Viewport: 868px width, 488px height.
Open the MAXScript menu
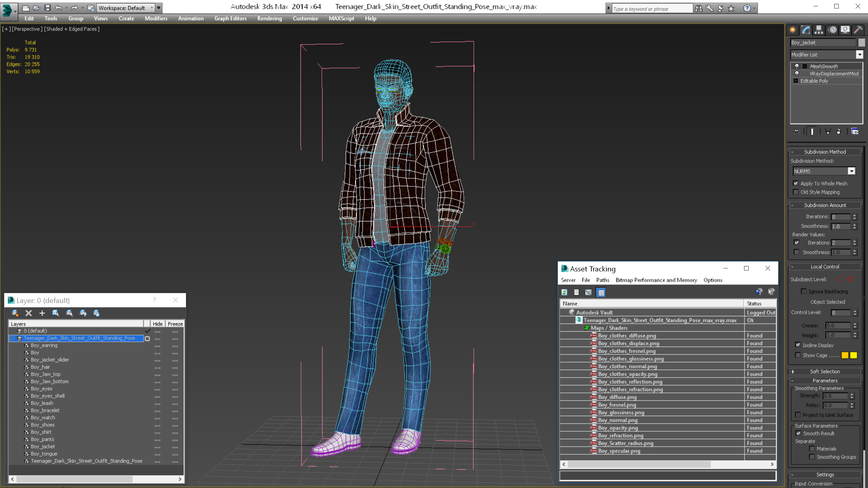341,18
